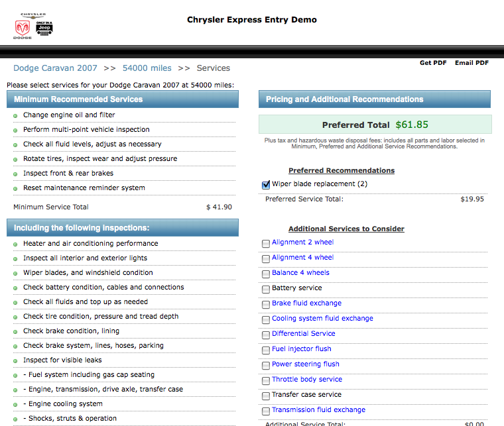504x426 pixels.
Task: Click Preferred Recommendations heading
Action: (342, 170)
